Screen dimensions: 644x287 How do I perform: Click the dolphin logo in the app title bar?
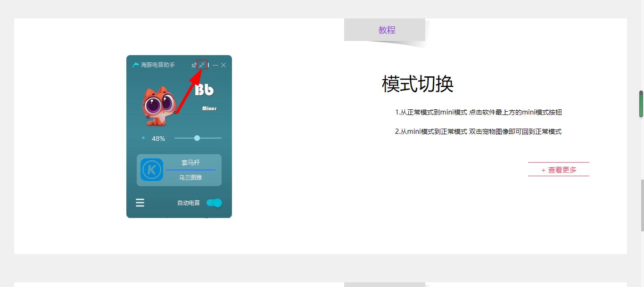[136, 65]
